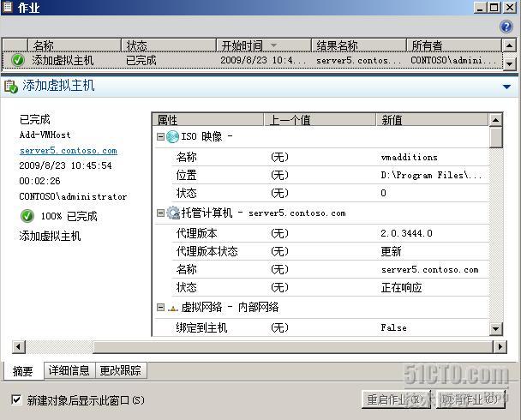Screen dimensions: 521x420
Task: Click the 状态 column header in job list
Action: point(169,45)
